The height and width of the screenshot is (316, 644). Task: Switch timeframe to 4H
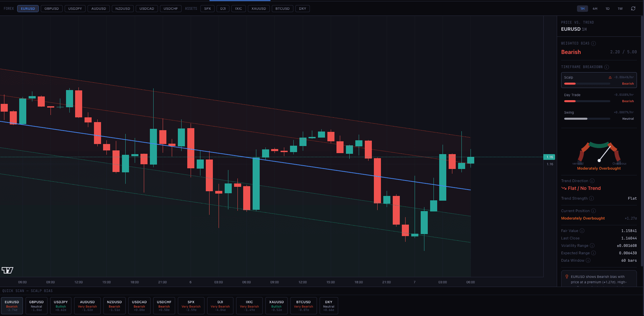coord(595,8)
